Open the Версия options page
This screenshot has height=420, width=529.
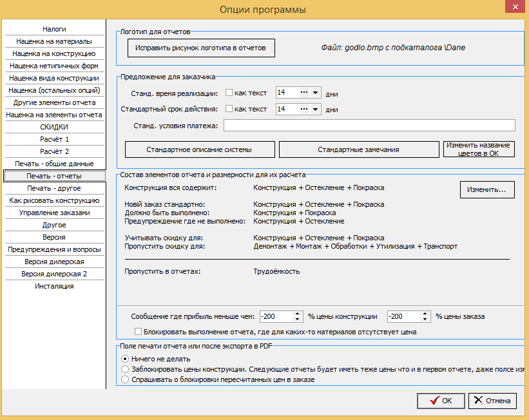(x=54, y=237)
